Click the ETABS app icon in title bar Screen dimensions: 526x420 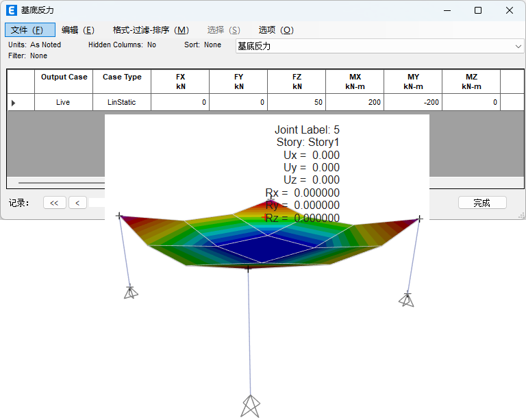11,10
